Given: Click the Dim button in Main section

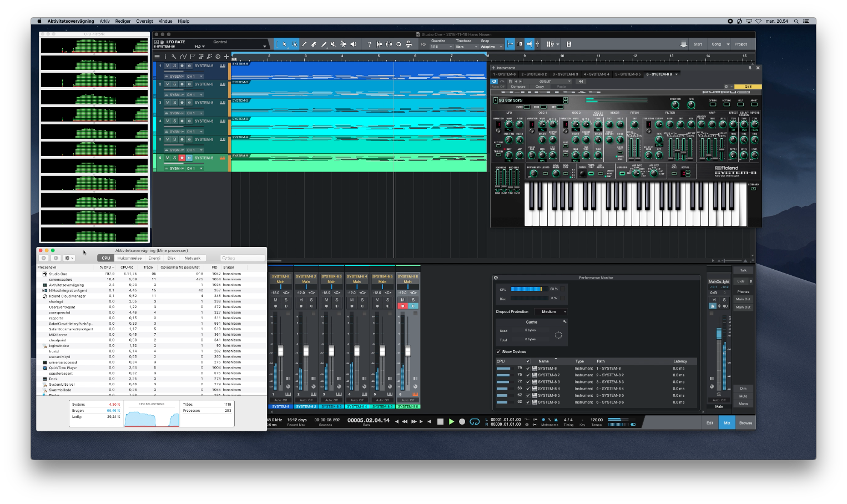Looking at the screenshot, I should click(x=743, y=389).
